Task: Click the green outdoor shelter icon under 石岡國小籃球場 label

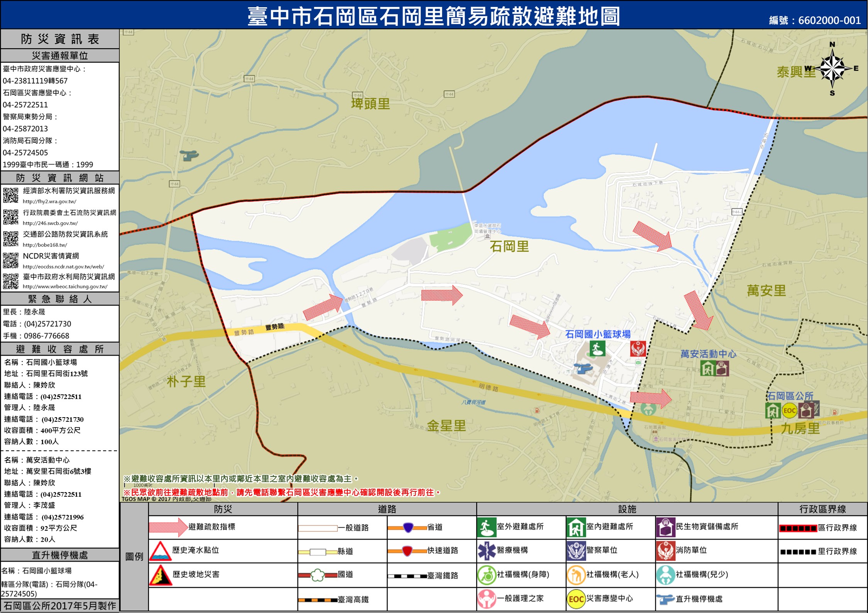Action: (597, 349)
